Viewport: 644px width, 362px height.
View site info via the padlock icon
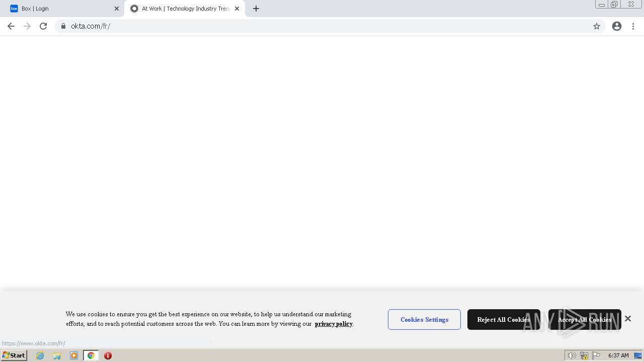click(x=63, y=26)
